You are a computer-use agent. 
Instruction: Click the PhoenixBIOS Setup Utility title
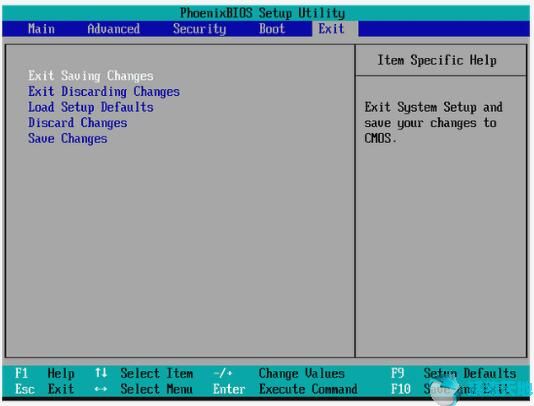tap(263, 13)
